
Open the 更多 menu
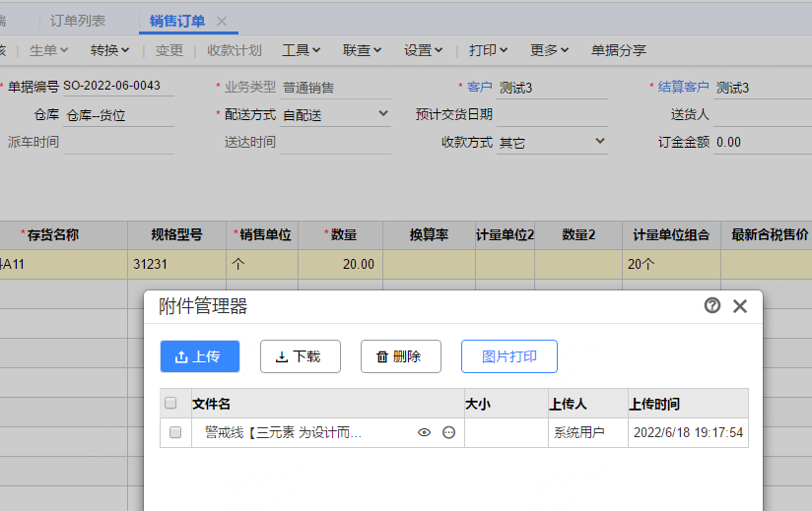point(550,50)
